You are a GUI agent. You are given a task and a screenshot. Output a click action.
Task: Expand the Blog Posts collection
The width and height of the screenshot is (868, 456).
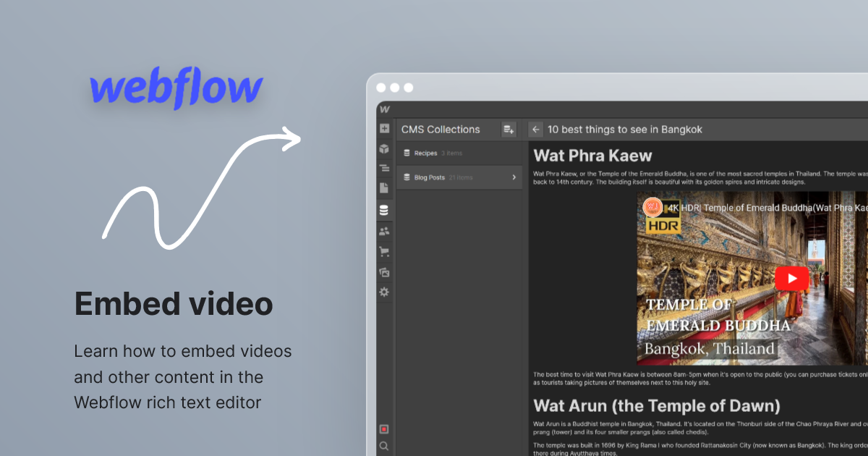pos(514,177)
